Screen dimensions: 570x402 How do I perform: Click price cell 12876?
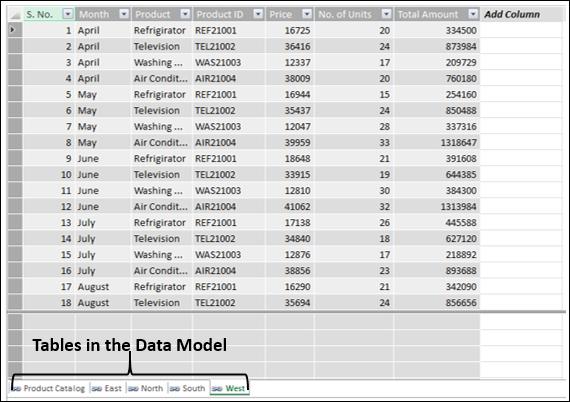290,254
